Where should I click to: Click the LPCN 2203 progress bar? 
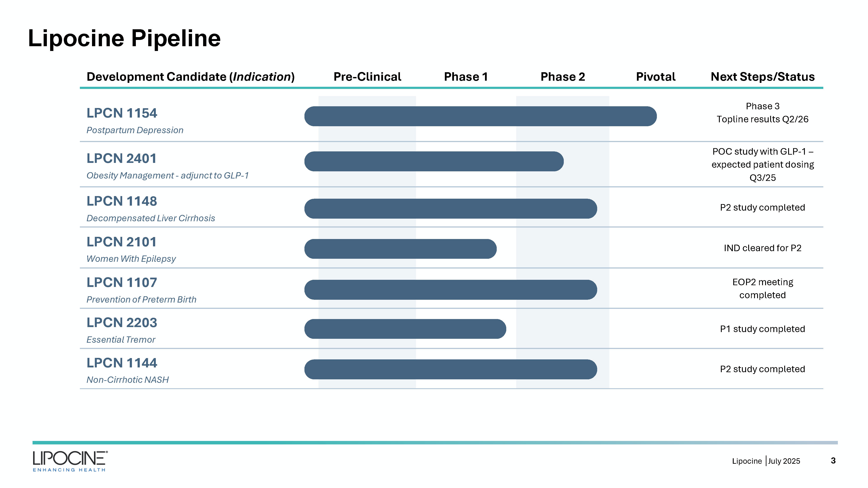tap(405, 329)
